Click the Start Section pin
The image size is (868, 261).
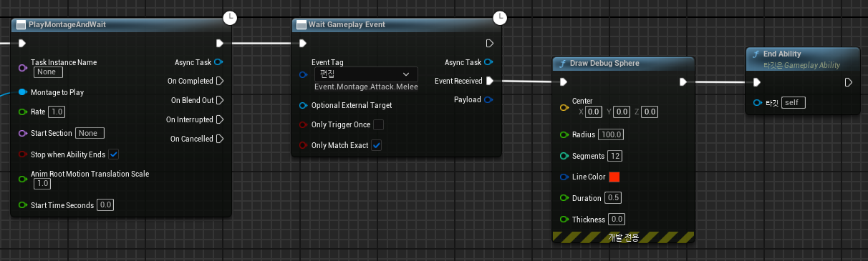(22, 133)
